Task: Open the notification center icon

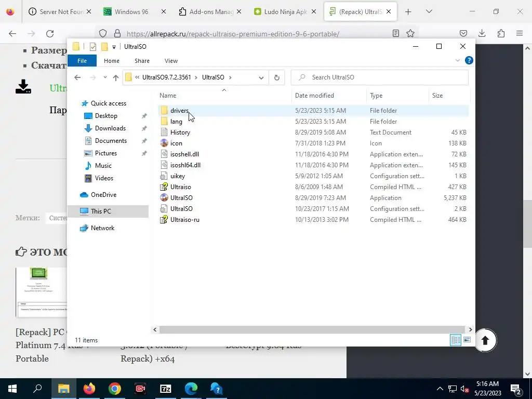Action: click(x=515, y=389)
